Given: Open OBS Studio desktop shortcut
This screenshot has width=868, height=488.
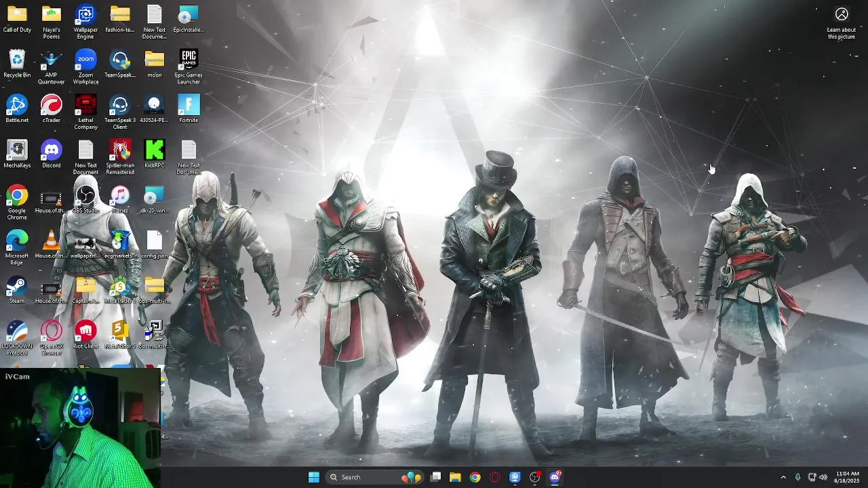Looking at the screenshot, I should (85, 199).
